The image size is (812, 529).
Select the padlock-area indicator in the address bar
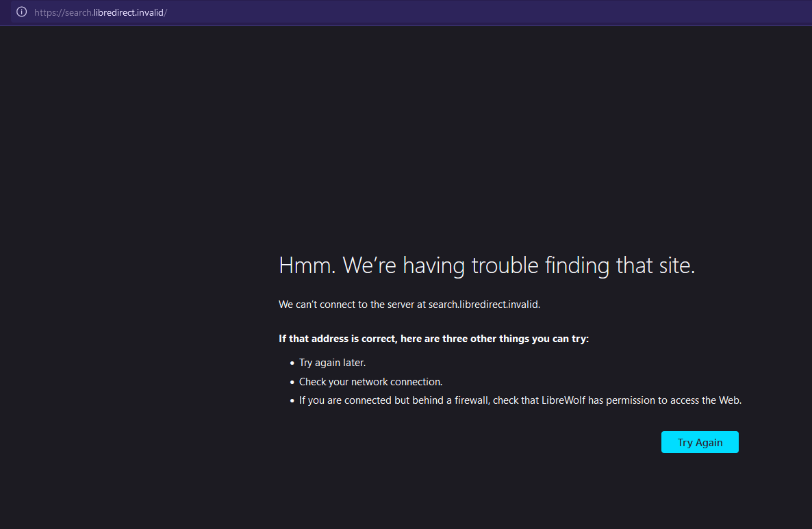[x=21, y=12]
